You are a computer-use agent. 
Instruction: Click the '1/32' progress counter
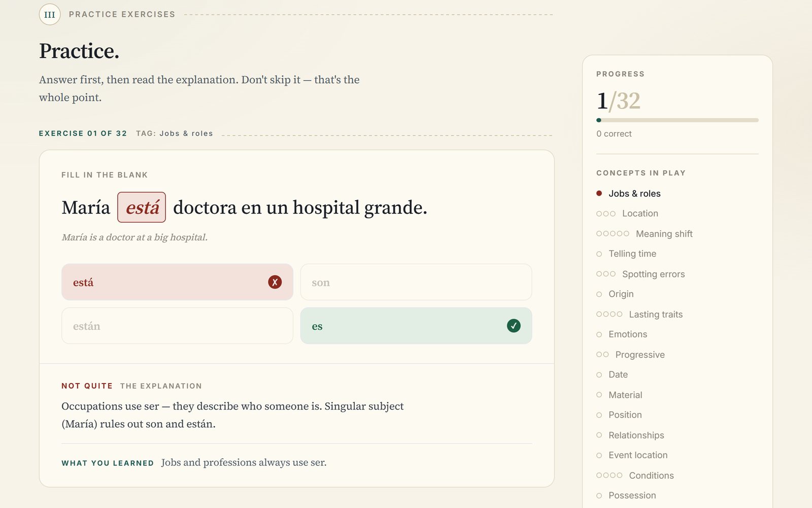[x=618, y=101]
